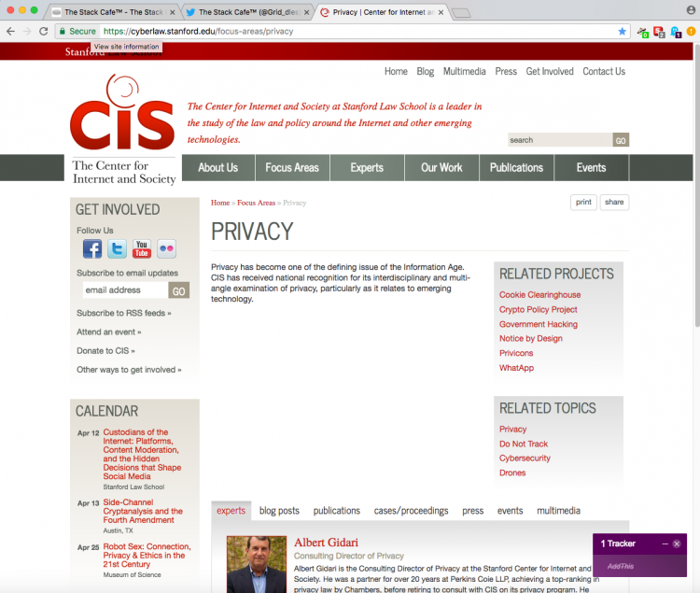Minimize the 1 Tracker popup
The height and width of the screenshot is (593, 700).
coord(665,544)
